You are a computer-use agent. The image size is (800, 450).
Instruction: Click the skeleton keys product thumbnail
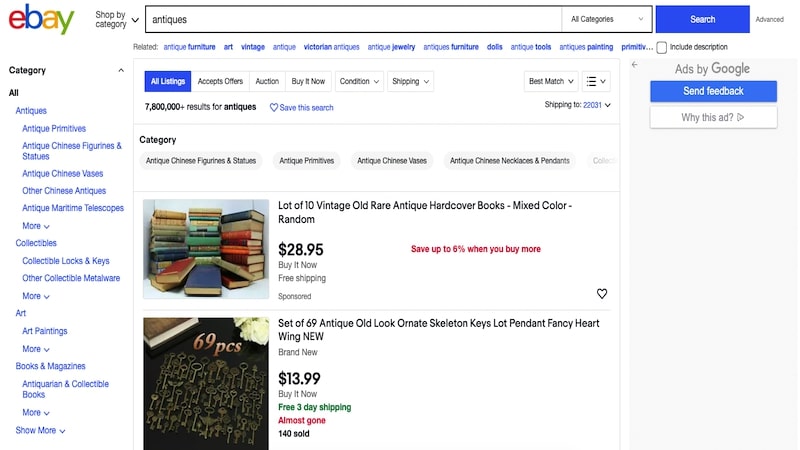pyautogui.click(x=206, y=384)
